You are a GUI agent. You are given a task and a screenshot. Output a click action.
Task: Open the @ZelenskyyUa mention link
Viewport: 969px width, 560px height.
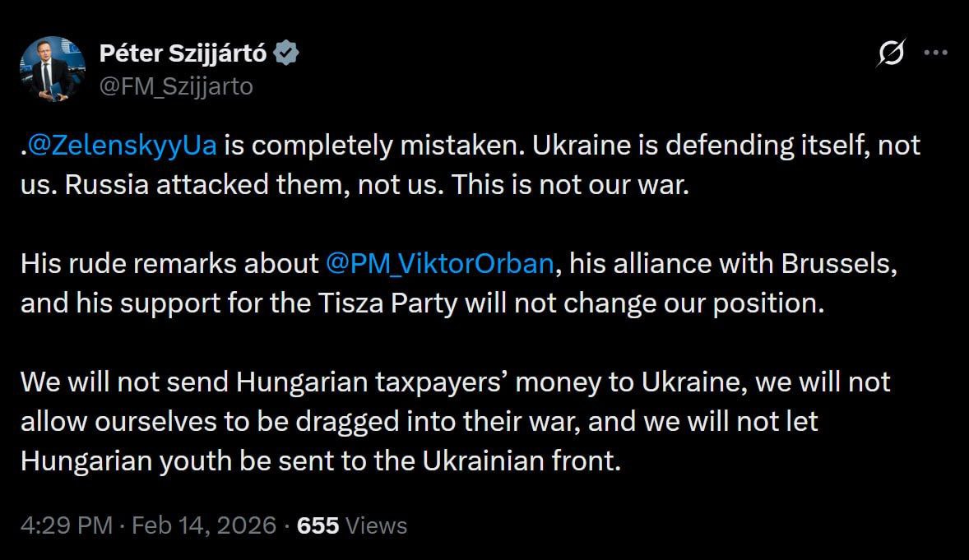(123, 146)
